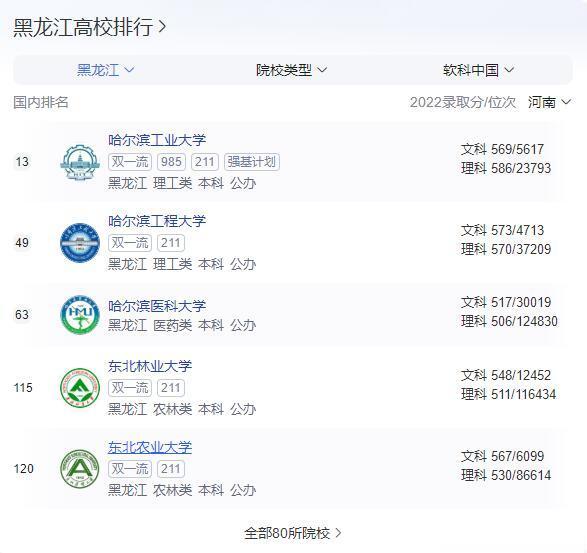587x553 pixels.
Task: Click score 理科 586/23793
Action: pyautogui.click(x=506, y=168)
